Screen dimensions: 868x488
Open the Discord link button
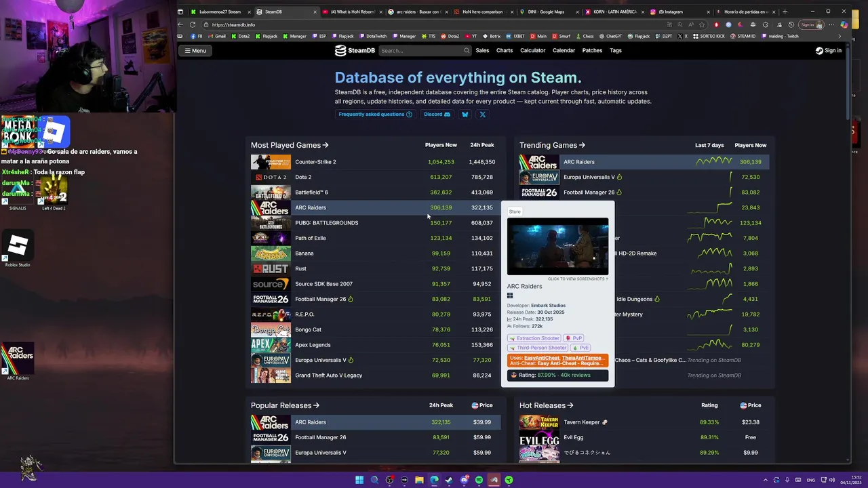pos(437,115)
